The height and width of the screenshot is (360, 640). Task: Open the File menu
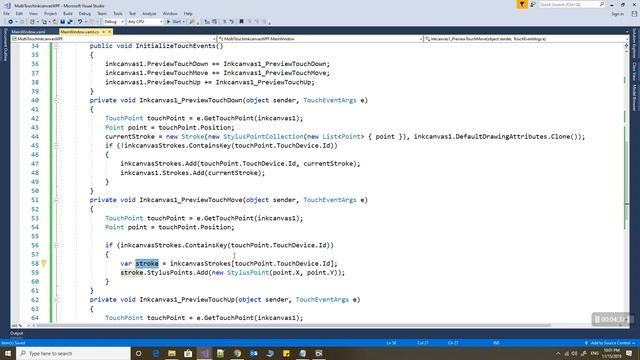(7, 14)
